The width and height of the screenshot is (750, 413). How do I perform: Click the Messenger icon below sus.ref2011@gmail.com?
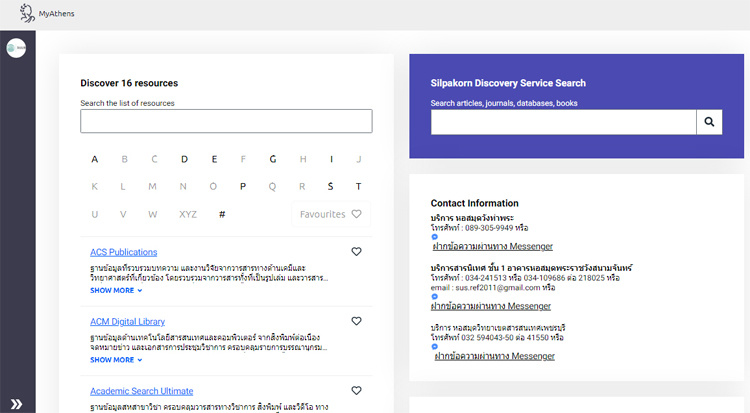(434, 296)
